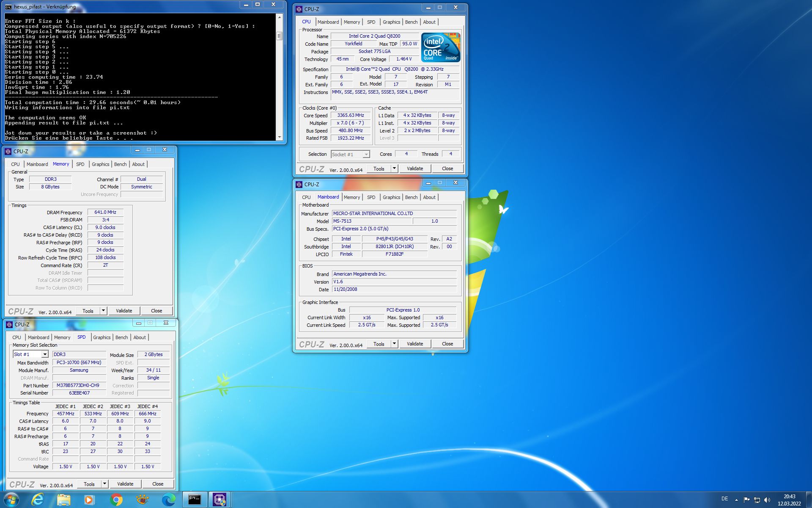Click Validate in Processor CPU-Z window
Viewport: 812px width, 508px height.
click(x=415, y=168)
